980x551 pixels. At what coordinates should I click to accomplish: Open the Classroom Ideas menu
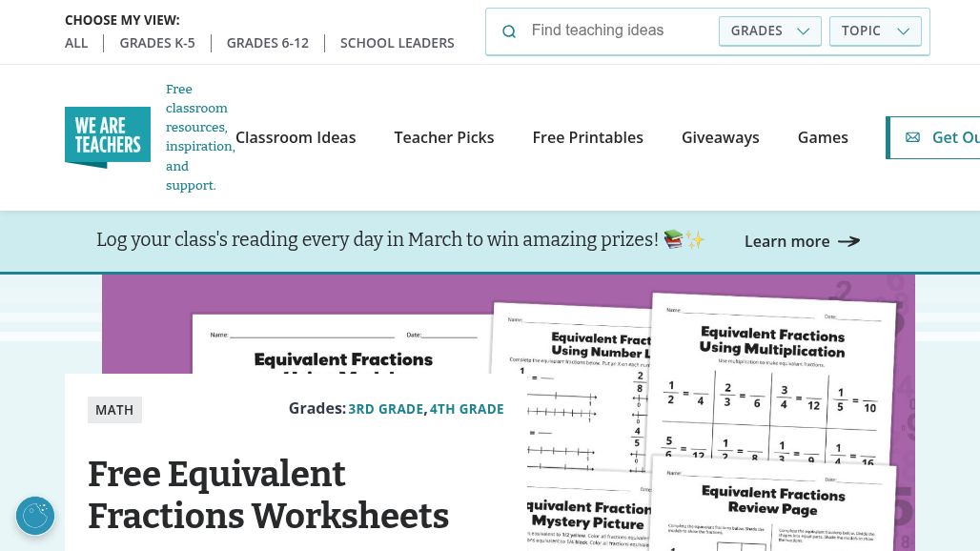point(296,137)
